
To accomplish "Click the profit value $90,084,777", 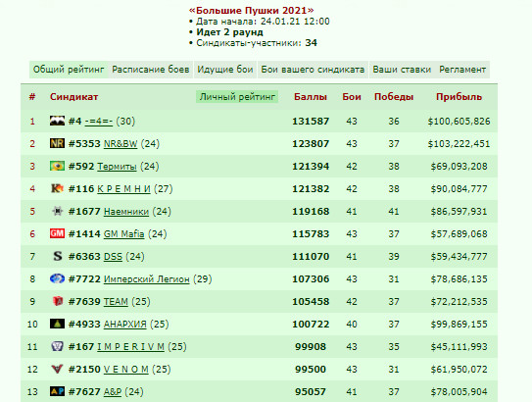I will (x=459, y=189).
